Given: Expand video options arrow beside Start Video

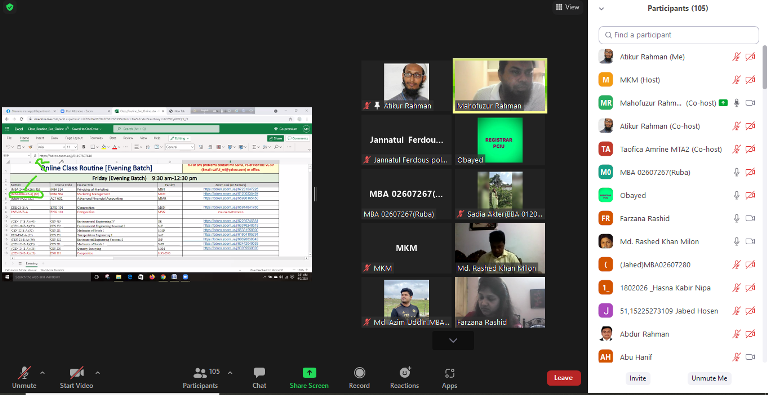Looking at the screenshot, I should (97, 373).
